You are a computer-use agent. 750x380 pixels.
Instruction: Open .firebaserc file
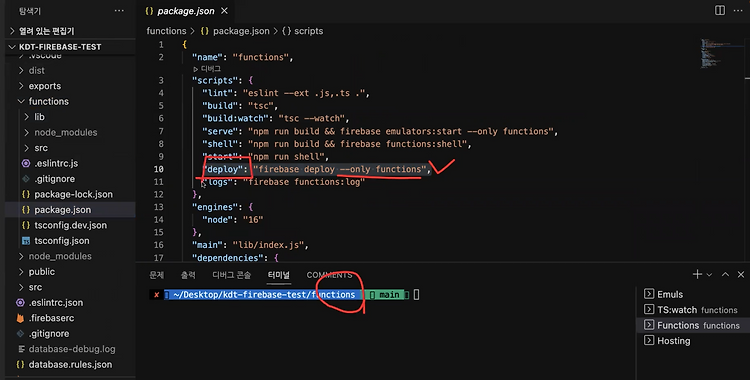click(x=51, y=318)
